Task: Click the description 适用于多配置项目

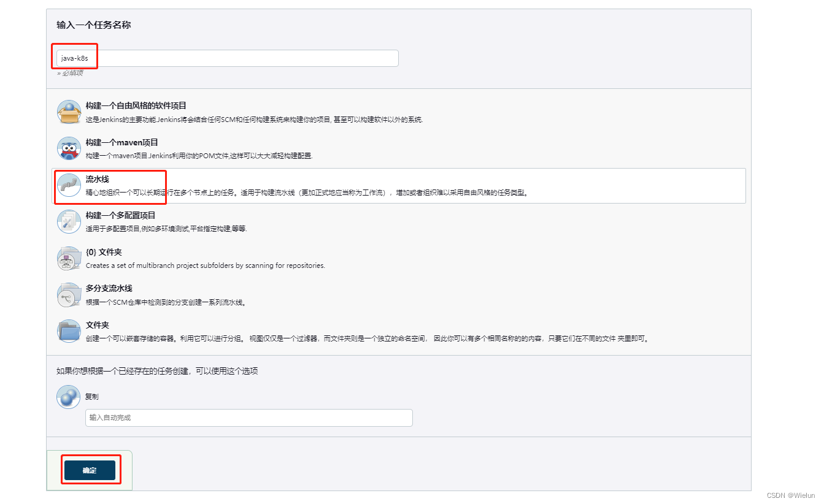Action: tap(166, 229)
